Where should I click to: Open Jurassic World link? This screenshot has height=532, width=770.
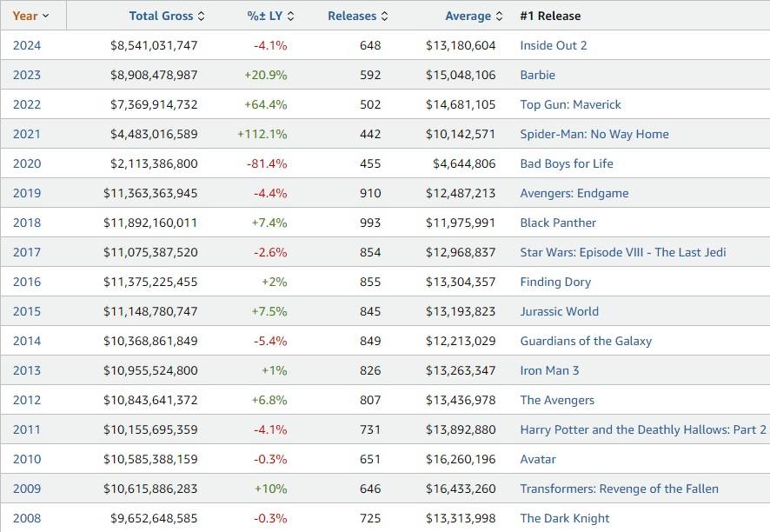point(559,311)
